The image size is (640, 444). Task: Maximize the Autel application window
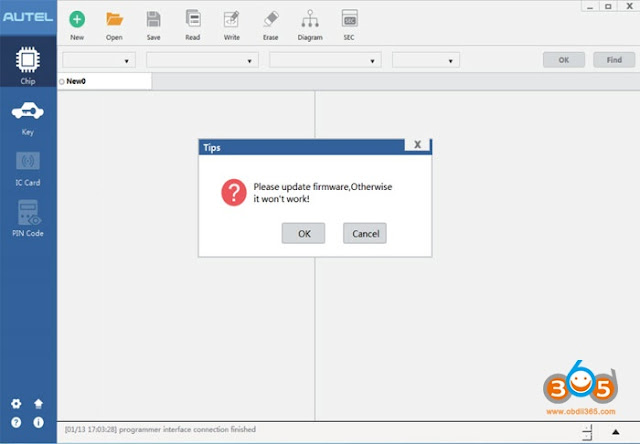coord(608,6)
